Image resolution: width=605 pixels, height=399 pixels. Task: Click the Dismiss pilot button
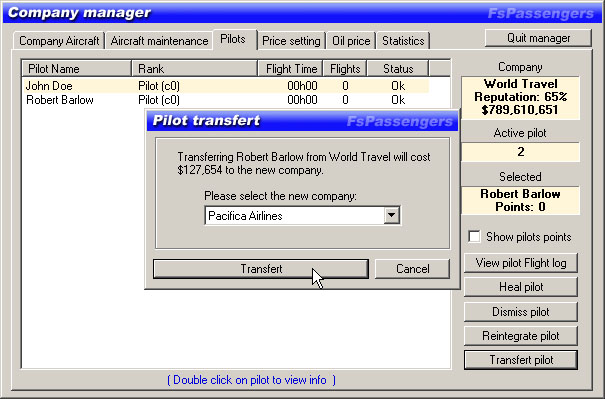(521, 312)
